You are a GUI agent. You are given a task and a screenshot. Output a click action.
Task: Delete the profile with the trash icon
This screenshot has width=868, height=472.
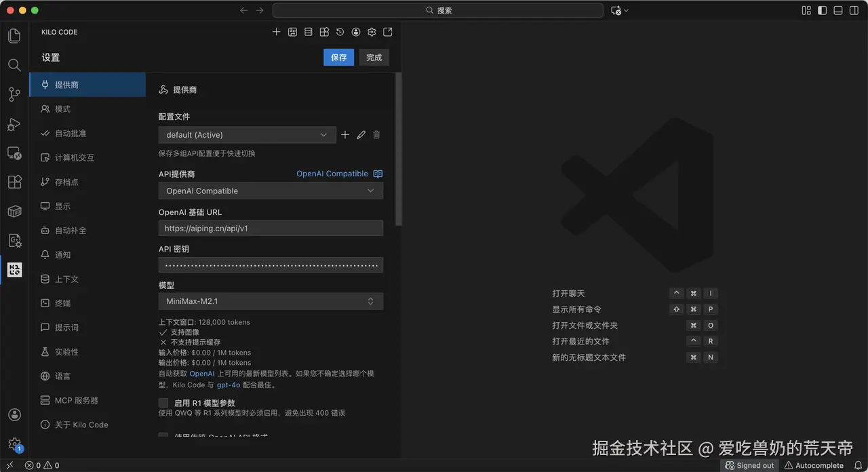(x=376, y=134)
